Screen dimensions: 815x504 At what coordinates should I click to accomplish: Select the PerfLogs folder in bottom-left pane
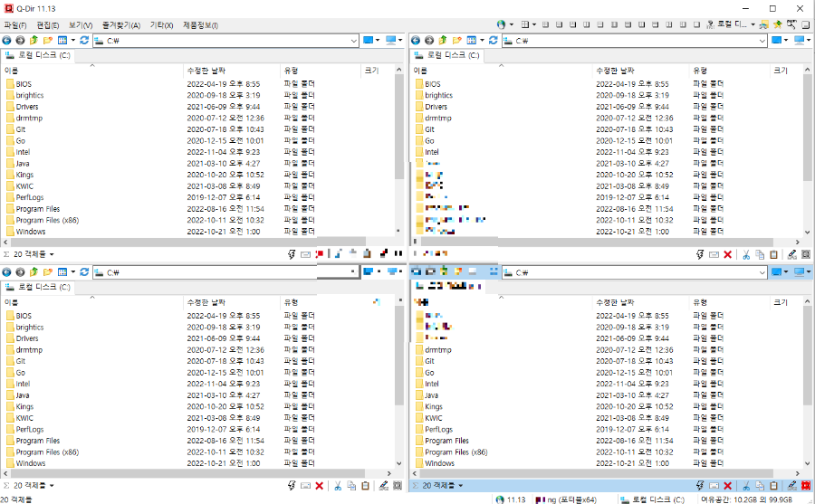tap(30, 429)
